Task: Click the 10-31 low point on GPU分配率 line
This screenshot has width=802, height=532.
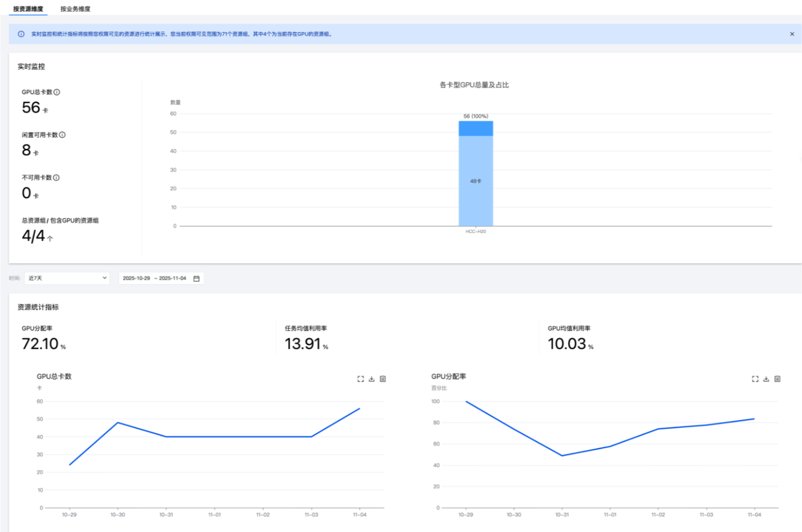Action: [562, 456]
